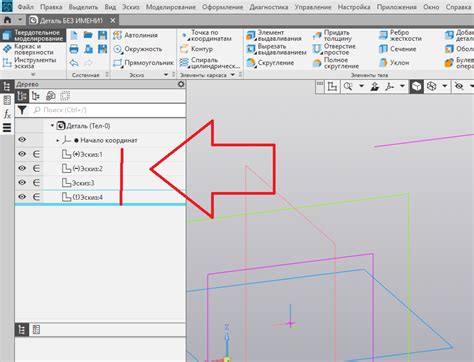Collapse the Деталь (Тел-0) tree node
Viewport: 474px width, 362px height.
[x=52, y=126]
